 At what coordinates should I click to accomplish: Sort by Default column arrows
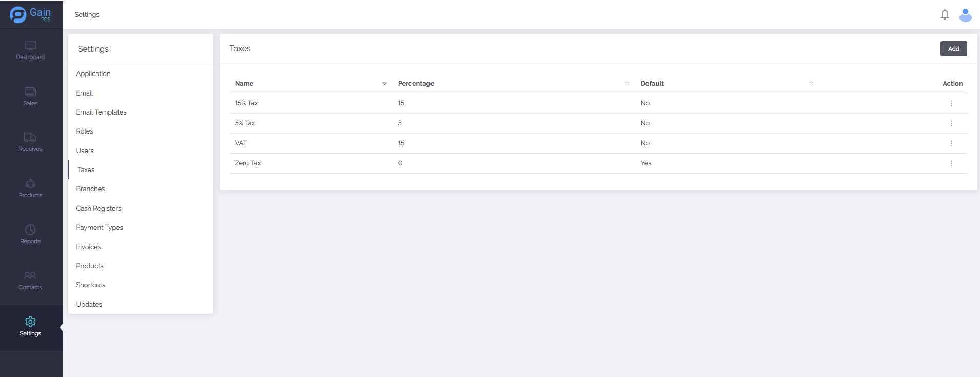coord(811,84)
